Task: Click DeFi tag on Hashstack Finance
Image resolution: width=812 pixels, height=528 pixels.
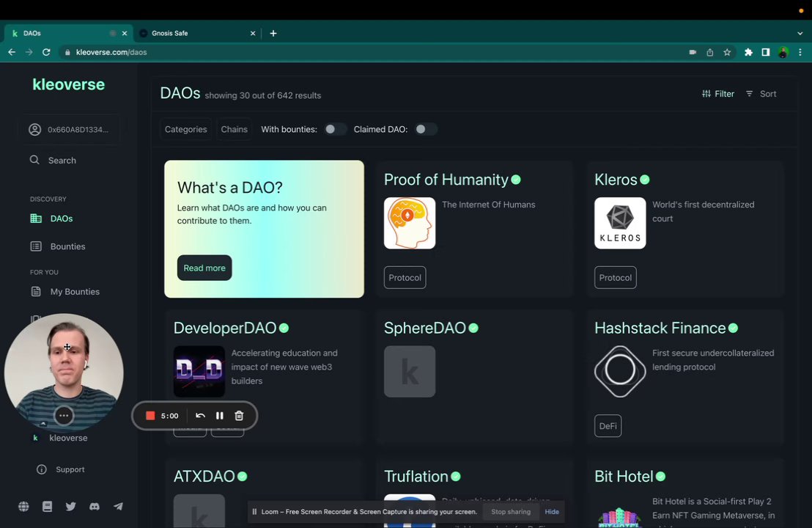Action: point(608,426)
